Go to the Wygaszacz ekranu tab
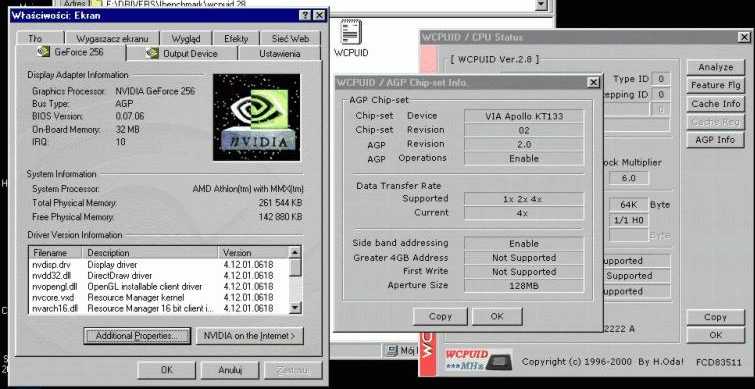 (x=112, y=39)
